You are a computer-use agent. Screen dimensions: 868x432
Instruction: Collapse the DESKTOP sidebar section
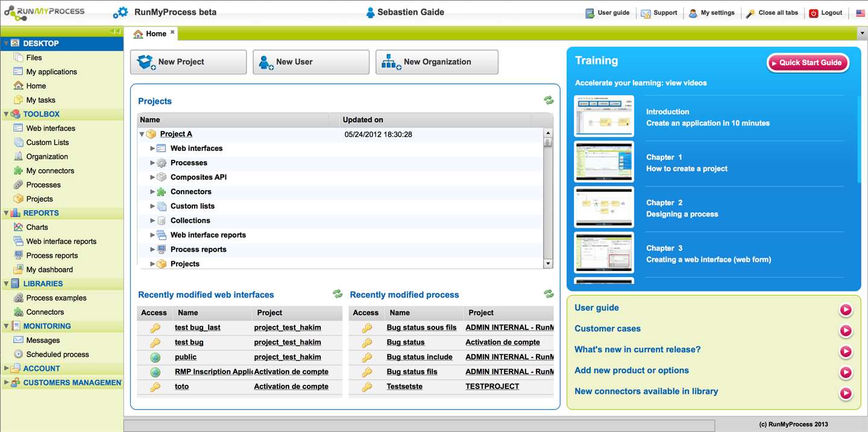6,43
